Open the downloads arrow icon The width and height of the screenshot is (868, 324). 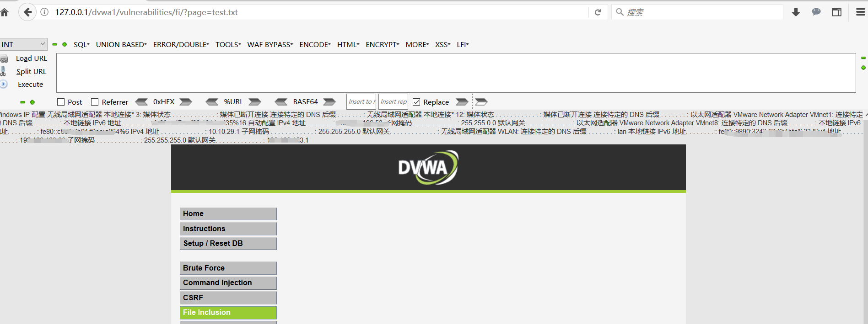point(796,12)
